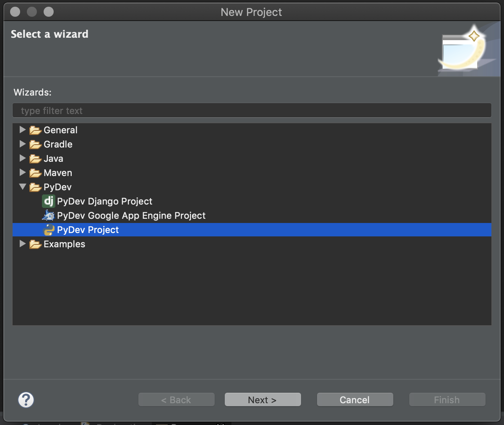Click the Java folder icon
This screenshot has width=504, height=425.
click(x=35, y=159)
